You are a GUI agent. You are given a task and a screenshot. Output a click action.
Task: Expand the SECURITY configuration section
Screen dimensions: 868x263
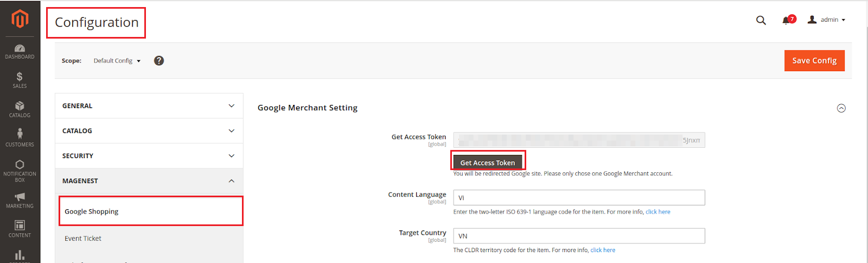149,156
